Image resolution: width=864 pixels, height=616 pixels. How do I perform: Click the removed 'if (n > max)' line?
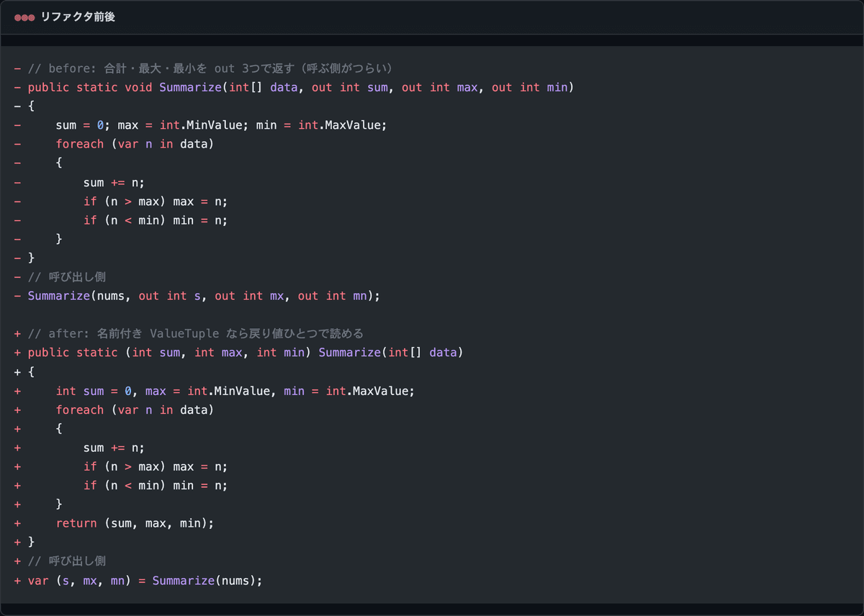pyautogui.click(x=156, y=201)
